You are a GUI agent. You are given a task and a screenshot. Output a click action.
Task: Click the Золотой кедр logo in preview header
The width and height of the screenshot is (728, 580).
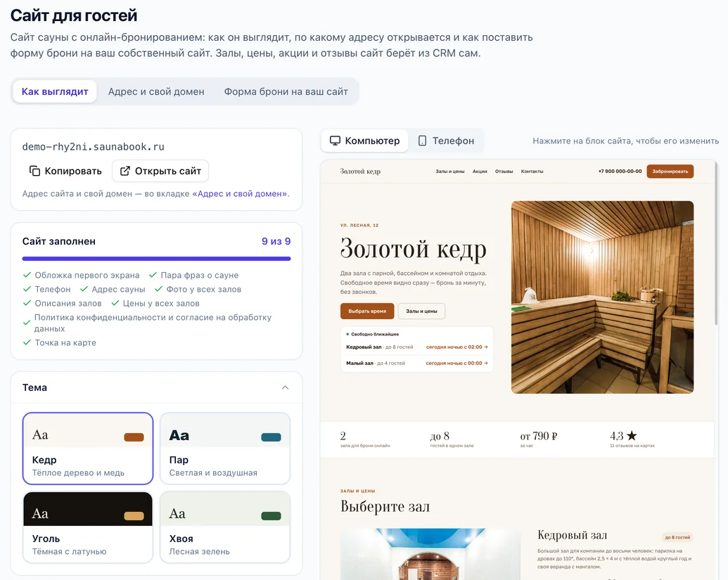coord(360,172)
